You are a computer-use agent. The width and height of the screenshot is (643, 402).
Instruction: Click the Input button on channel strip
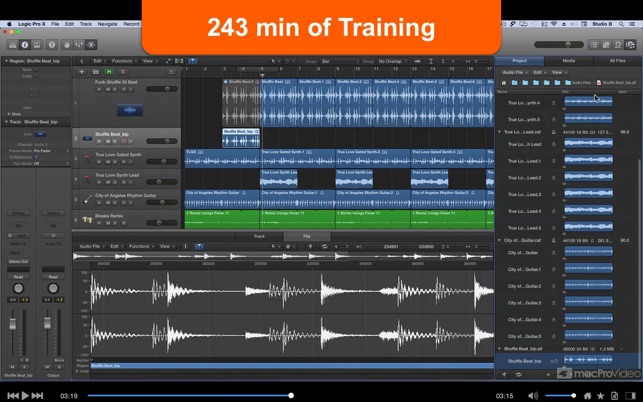pos(21,235)
